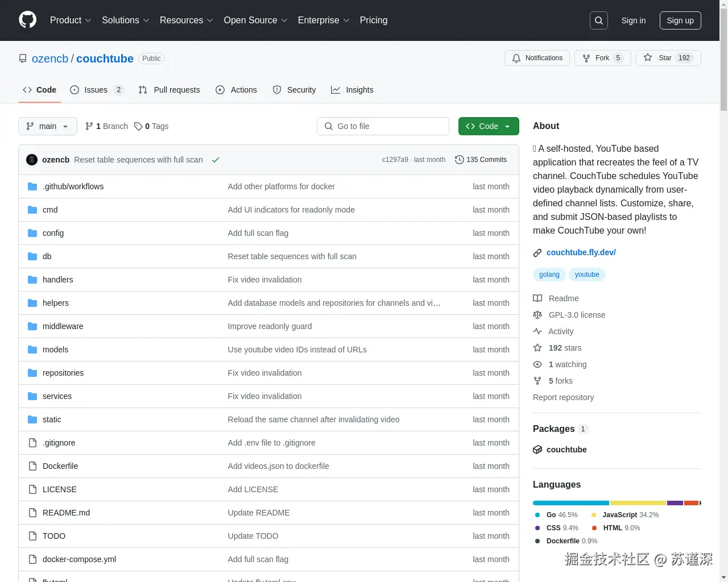Viewport: 728px width, 582px height.
Task: Go to the GitHub homepage logo
Action: [27, 20]
